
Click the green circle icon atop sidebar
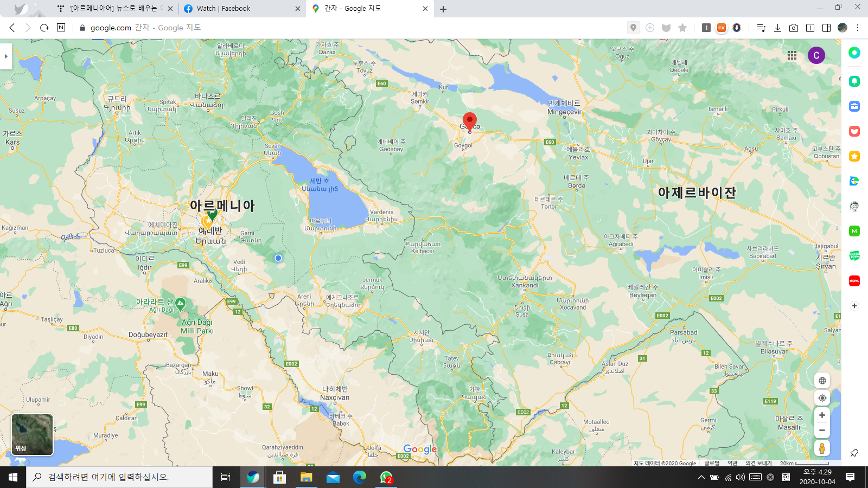pyautogui.click(x=854, y=53)
